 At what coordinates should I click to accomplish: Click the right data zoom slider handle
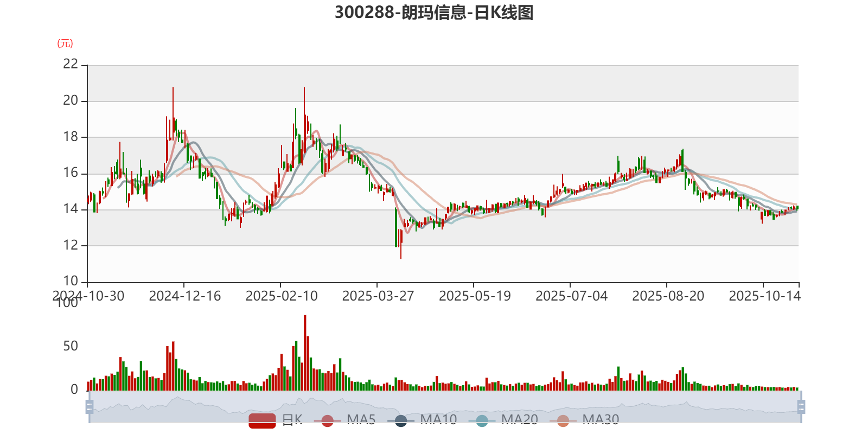pos(801,407)
